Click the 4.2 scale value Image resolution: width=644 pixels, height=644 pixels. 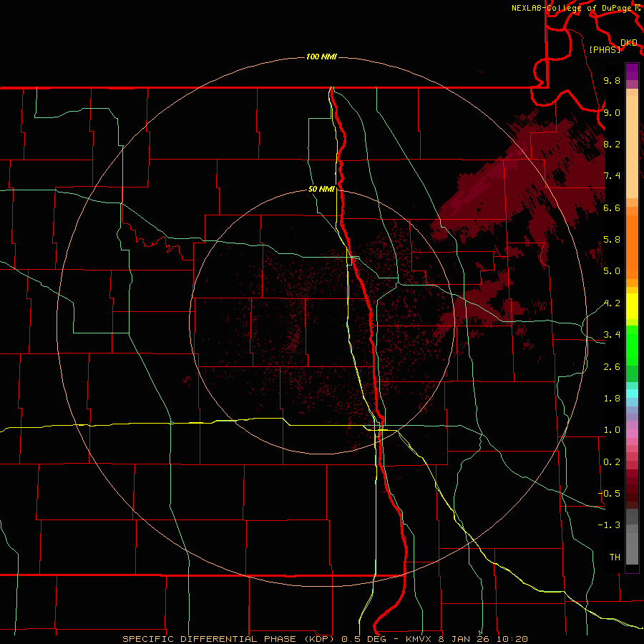point(612,303)
